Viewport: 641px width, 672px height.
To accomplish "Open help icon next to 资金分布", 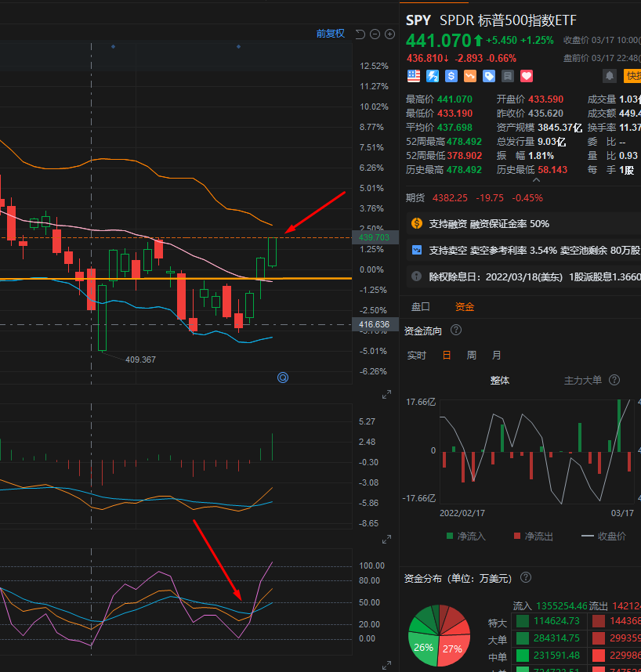I will coord(526,578).
